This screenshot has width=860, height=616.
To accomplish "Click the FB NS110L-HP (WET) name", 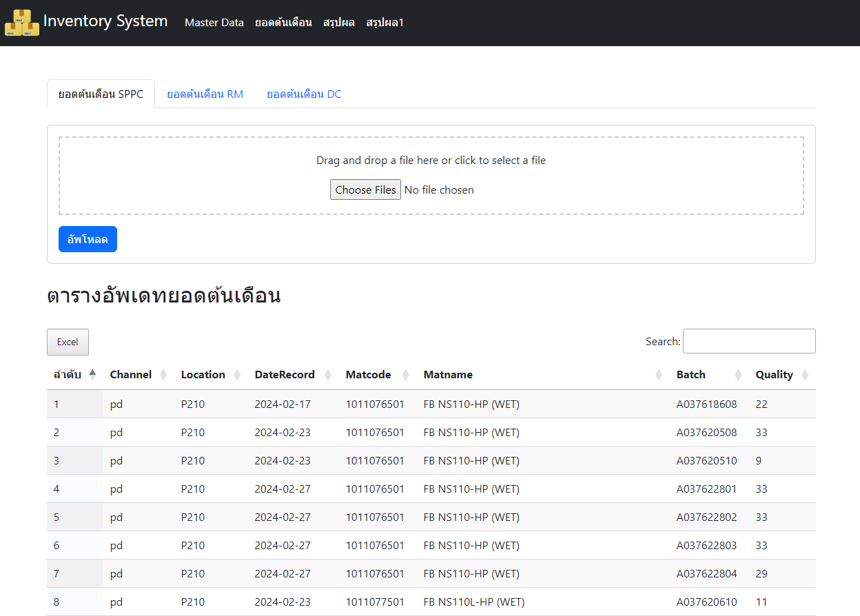I will 474,602.
